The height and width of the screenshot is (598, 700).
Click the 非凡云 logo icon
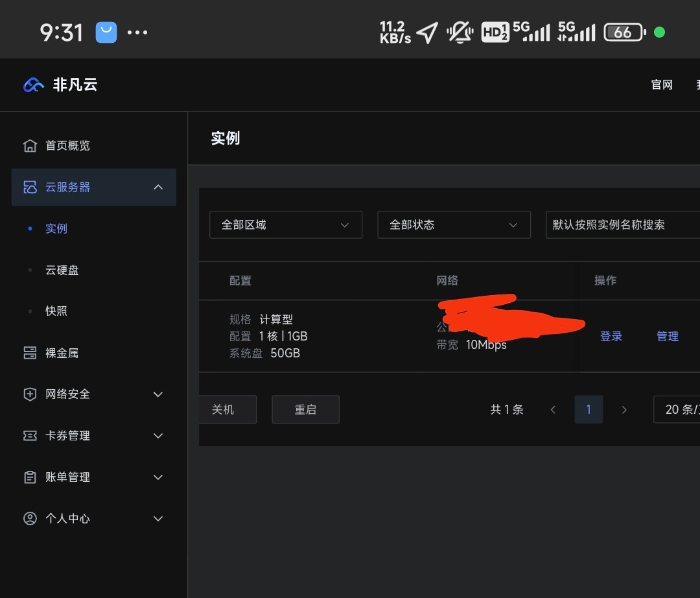[x=32, y=84]
